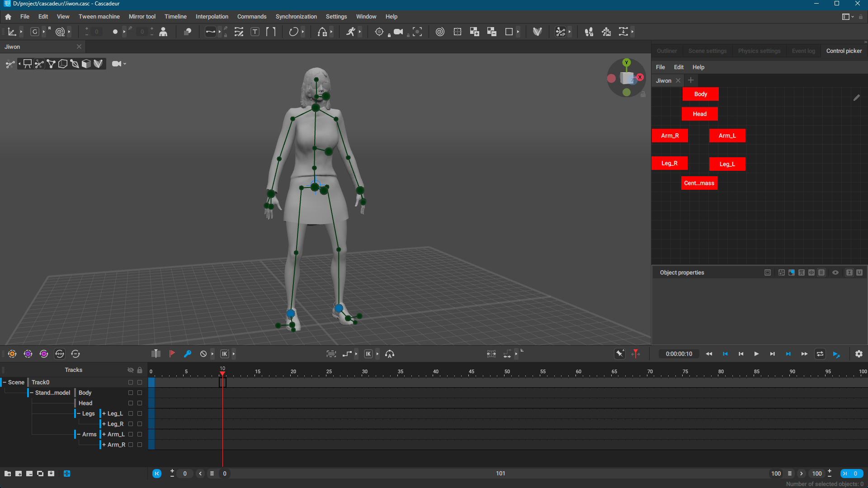
Task: Click the home icon in menu bar
Action: 8,17
